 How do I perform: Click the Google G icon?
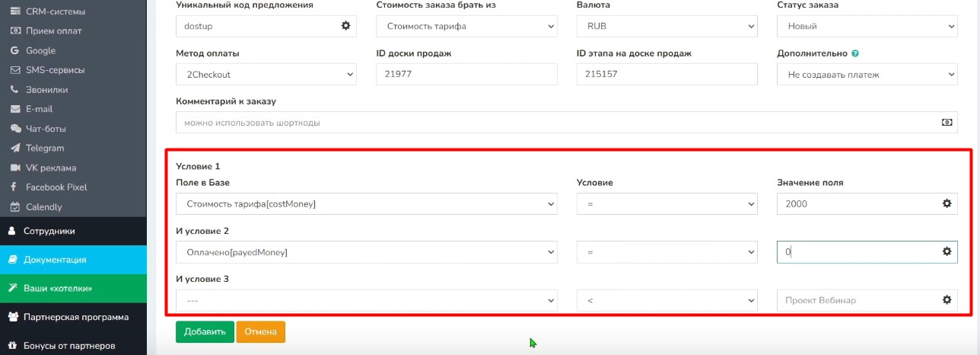[x=15, y=51]
